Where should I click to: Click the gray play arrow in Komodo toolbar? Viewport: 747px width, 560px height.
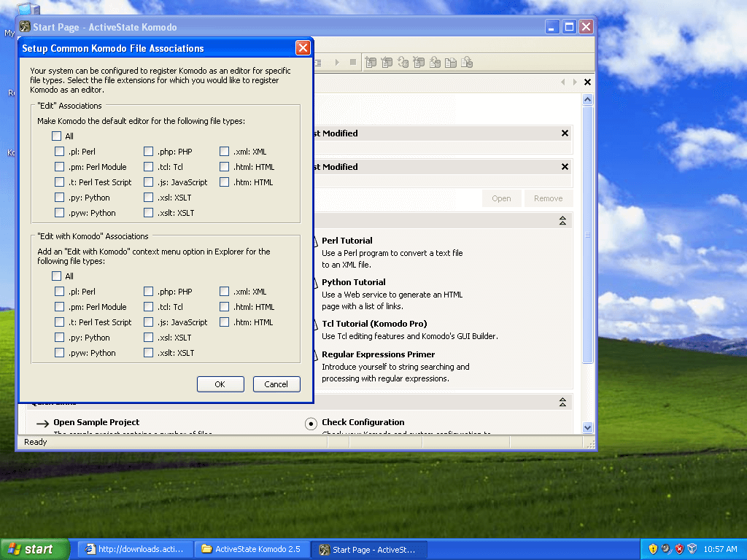click(337, 63)
